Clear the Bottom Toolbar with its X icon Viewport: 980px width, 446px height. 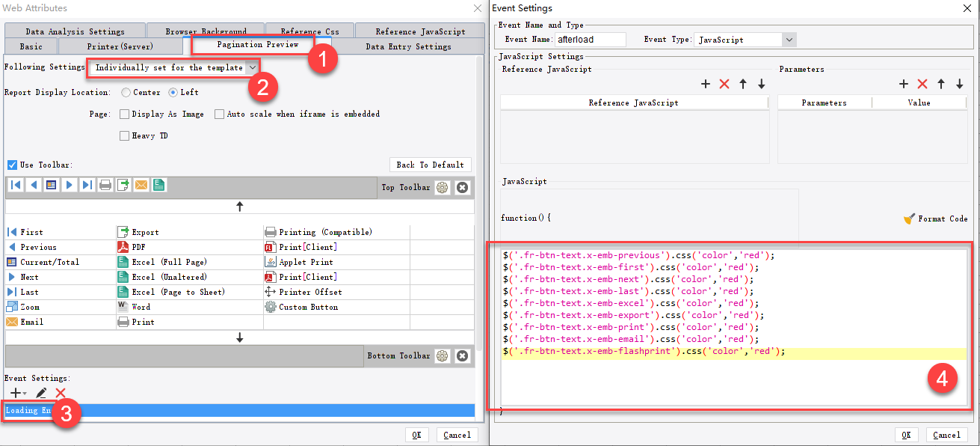(463, 355)
